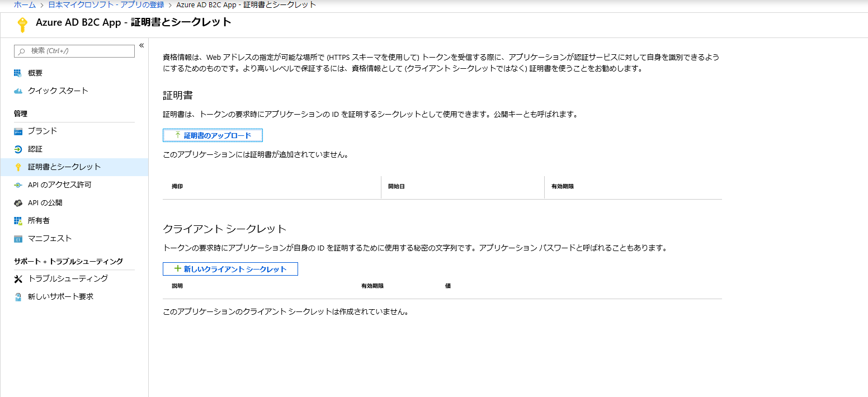Click the 管理 sidebar group label
The width and height of the screenshot is (868, 397).
click(21, 114)
